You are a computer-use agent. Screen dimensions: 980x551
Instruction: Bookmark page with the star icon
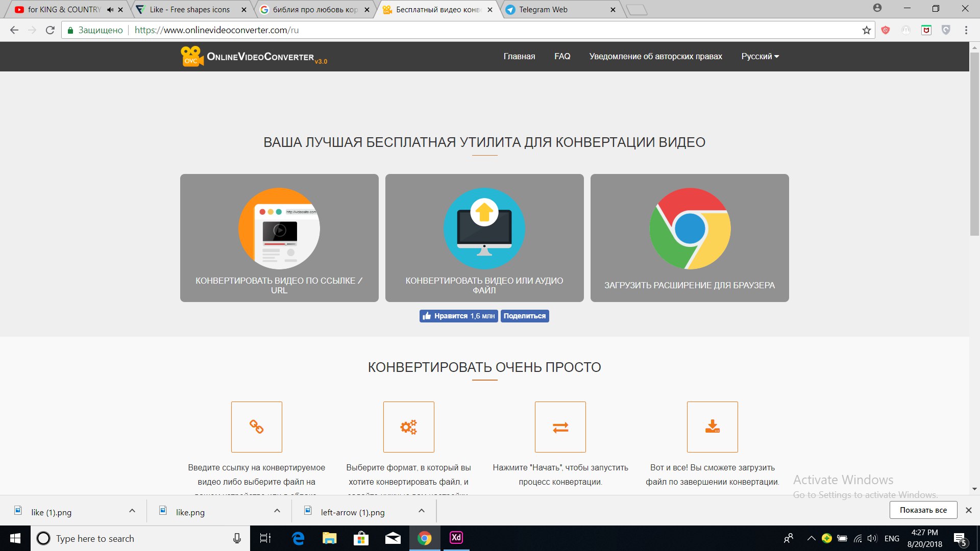tap(866, 30)
